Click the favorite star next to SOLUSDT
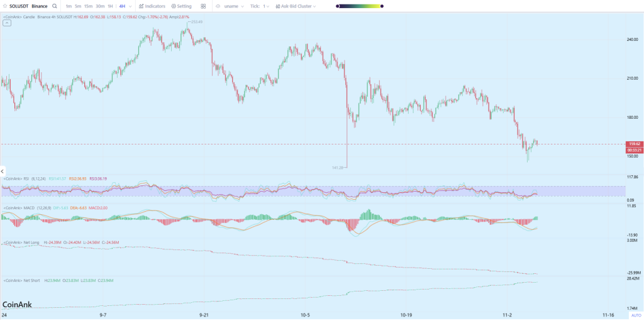644x321 pixels. point(4,6)
